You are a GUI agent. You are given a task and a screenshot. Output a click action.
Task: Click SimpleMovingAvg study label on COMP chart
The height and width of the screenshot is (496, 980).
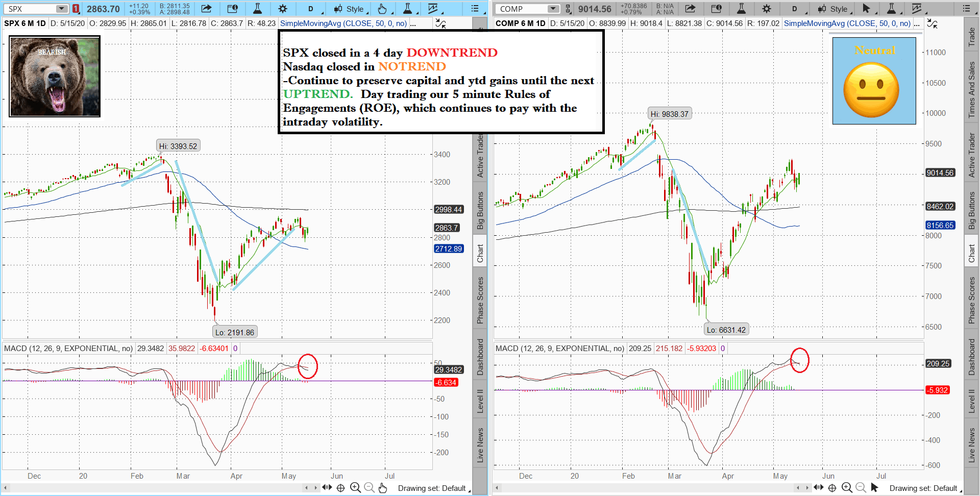[x=847, y=23]
